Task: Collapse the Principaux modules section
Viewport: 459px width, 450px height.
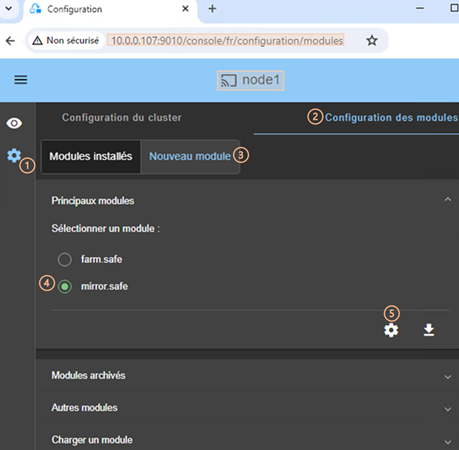Action: (448, 200)
